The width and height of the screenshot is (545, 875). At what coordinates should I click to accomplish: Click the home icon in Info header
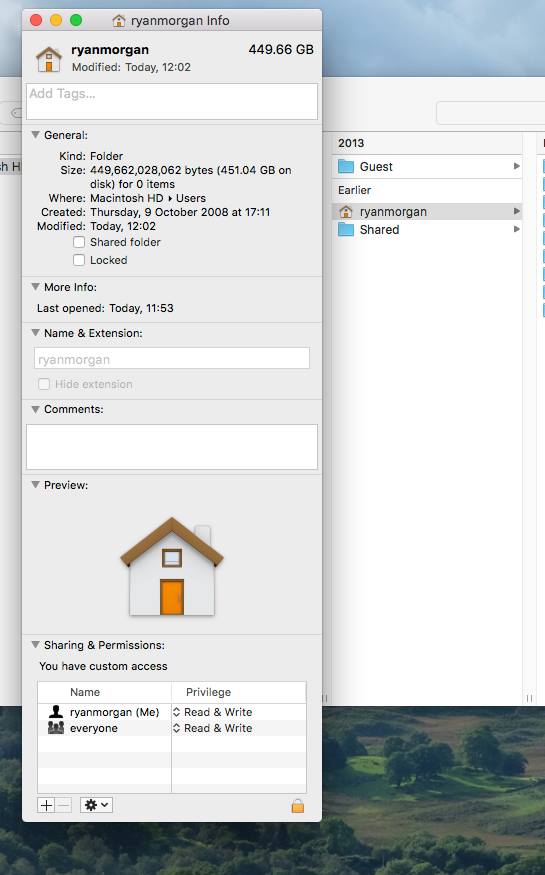(49, 59)
